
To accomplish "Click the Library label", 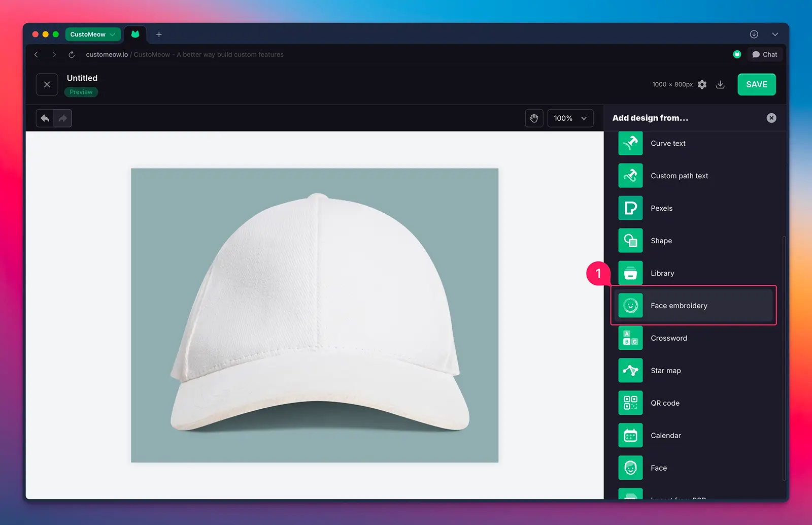I will point(662,273).
